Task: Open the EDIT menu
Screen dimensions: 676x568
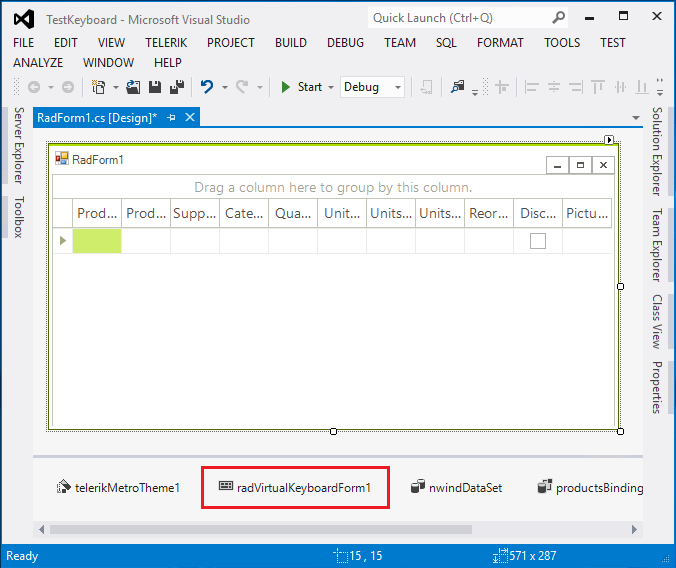Action: [x=66, y=43]
